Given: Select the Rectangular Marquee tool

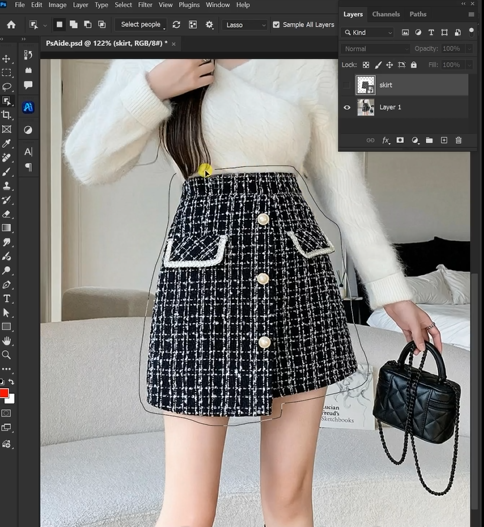Looking at the screenshot, I should point(6,73).
